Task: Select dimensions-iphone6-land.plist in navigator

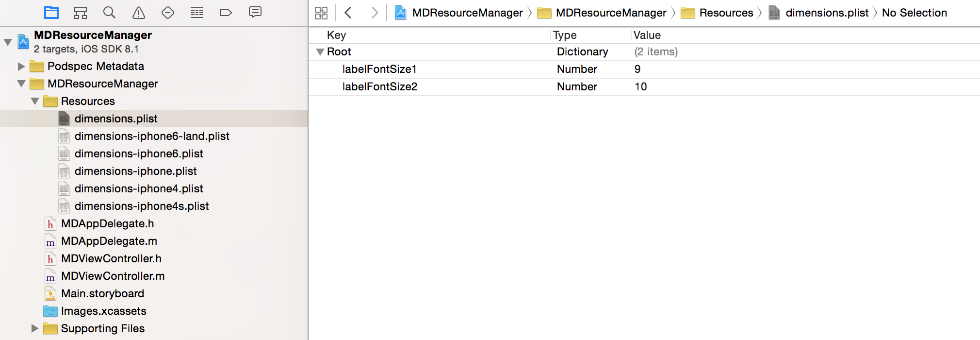Action: click(x=152, y=136)
